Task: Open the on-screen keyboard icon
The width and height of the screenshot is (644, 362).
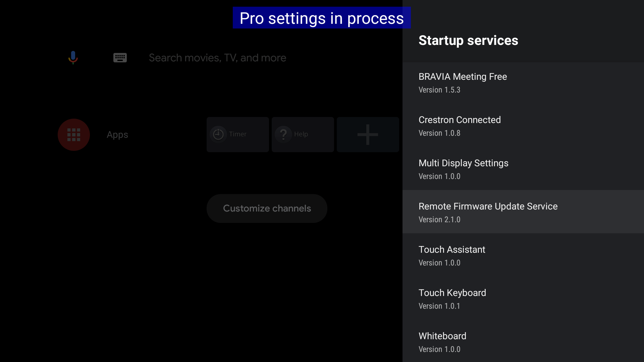Action: (x=120, y=58)
